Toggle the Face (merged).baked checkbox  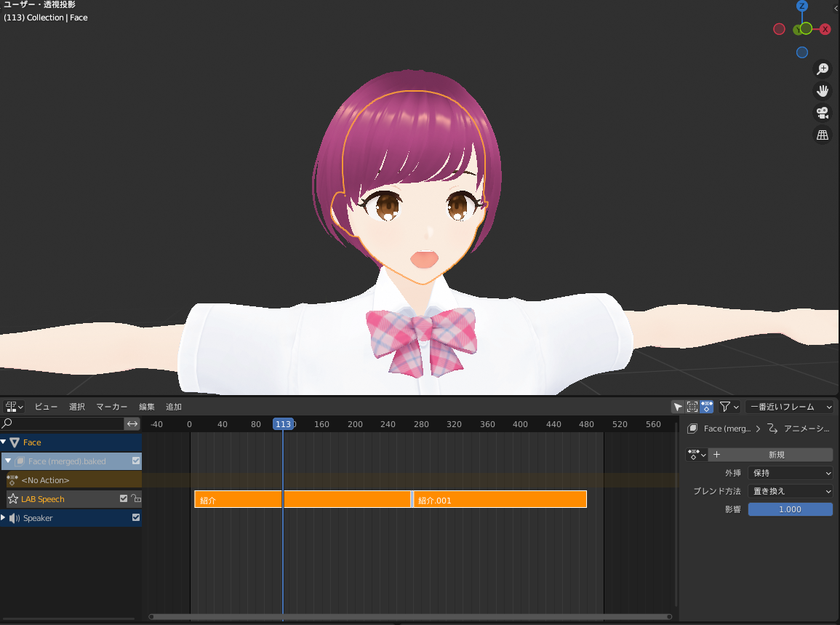pos(136,461)
